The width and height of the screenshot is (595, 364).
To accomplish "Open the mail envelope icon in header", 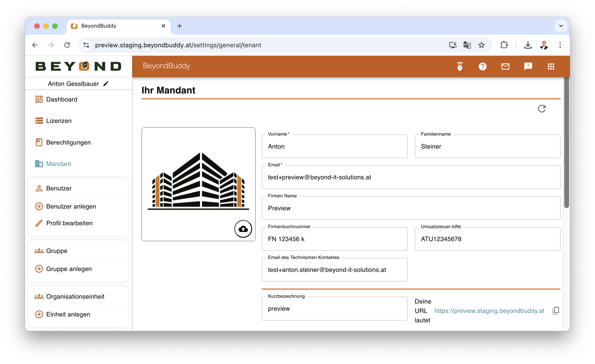I will (x=505, y=66).
